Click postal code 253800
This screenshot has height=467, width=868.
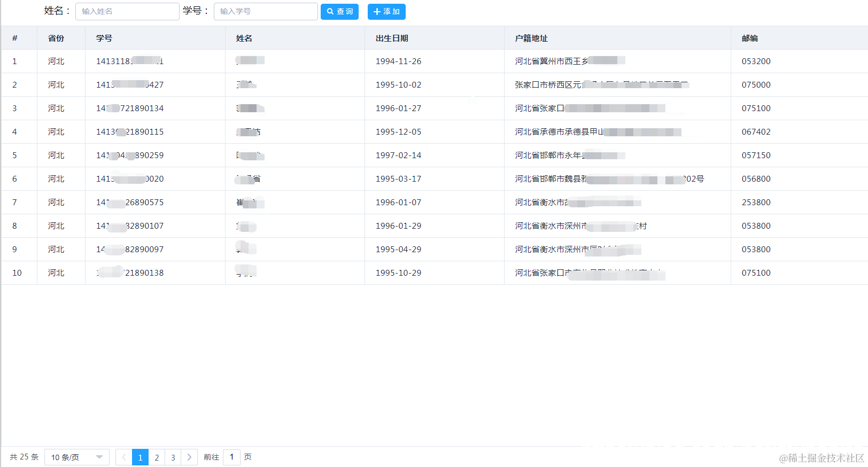tap(756, 203)
